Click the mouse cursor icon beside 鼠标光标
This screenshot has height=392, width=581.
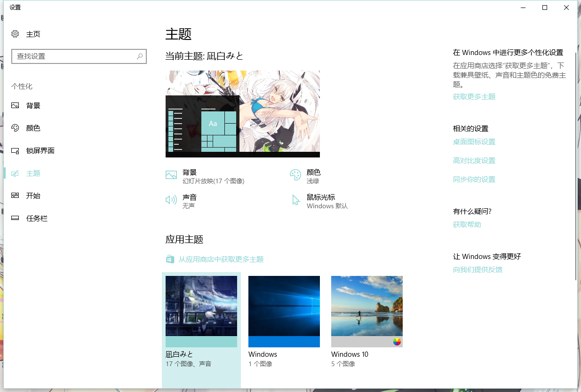coord(295,200)
